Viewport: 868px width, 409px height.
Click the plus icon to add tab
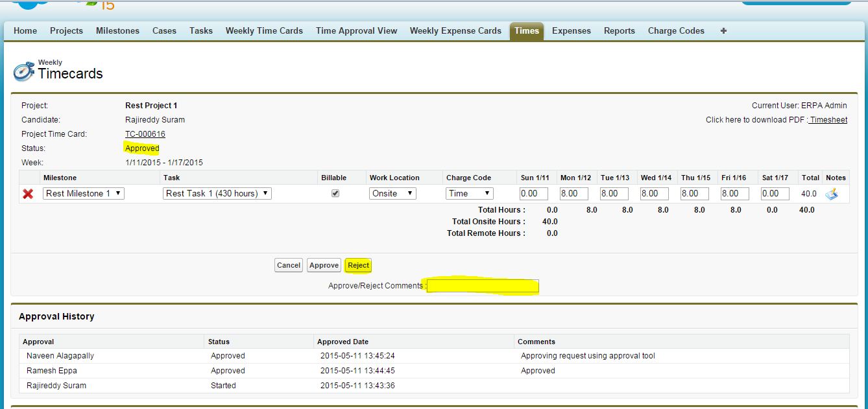[x=723, y=30]
